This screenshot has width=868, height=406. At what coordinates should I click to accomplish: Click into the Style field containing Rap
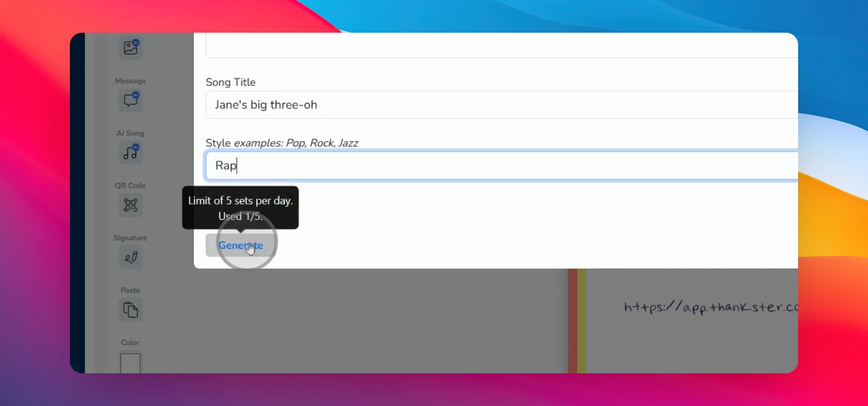tap(502, 166)
